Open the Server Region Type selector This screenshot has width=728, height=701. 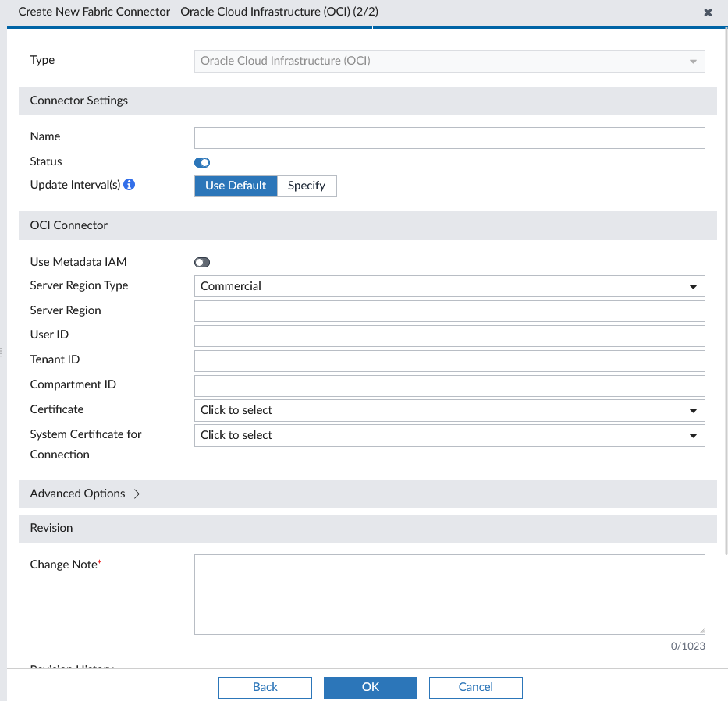point(449,286)
